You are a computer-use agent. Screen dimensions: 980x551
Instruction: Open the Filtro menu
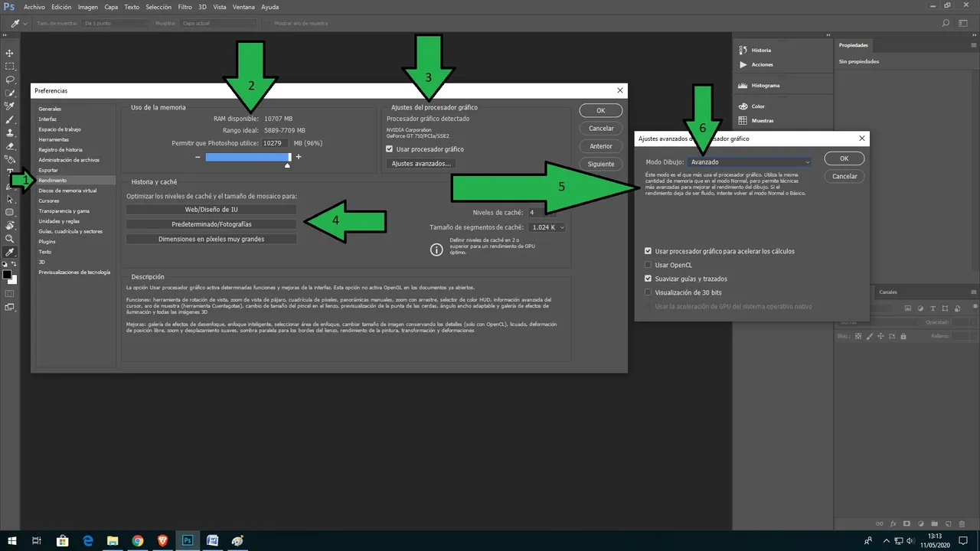185,7
